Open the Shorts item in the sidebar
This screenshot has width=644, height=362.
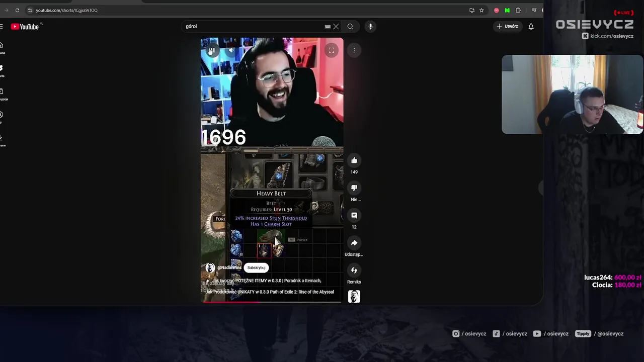2,71
